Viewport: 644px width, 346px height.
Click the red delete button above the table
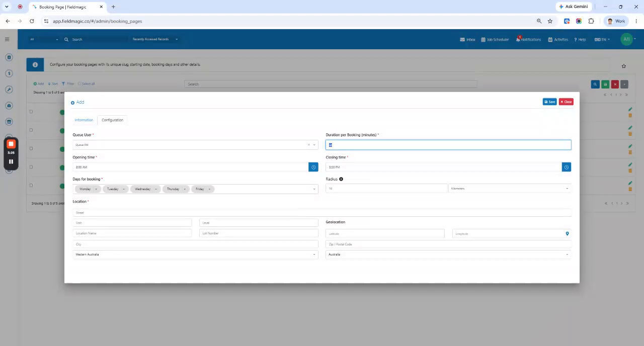click(615, 84)
